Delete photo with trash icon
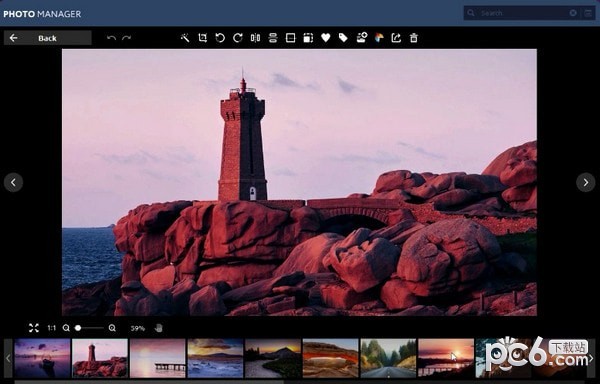This screenshot has height=384, width=600. click(x=414, y=37)
